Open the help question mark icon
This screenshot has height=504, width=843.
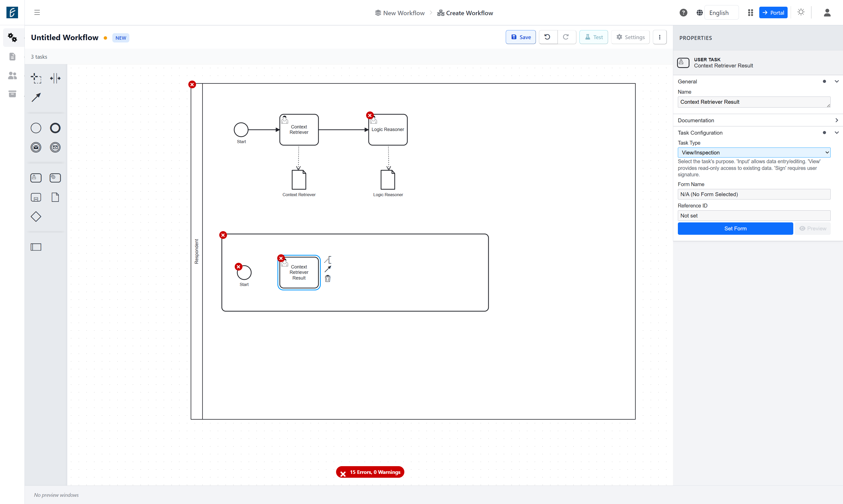tap(683, 13)
